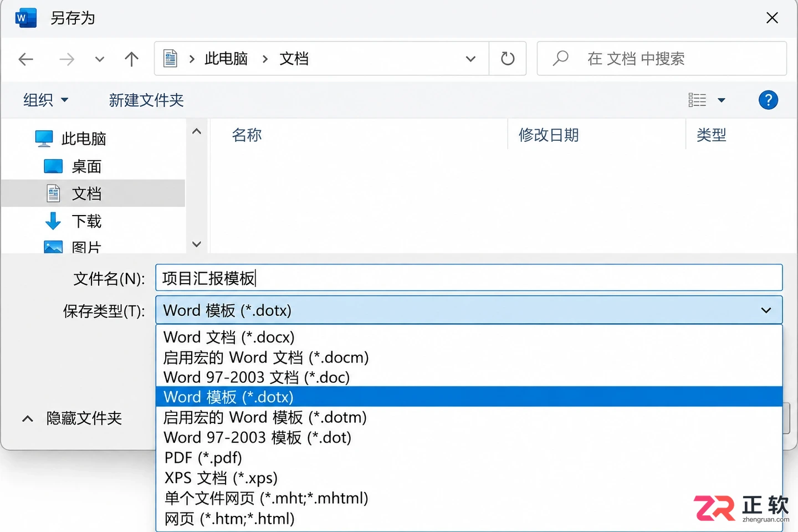The height and width of the screenshot is (532, 798).
Task: Choose 启用宏的 Word 模板 (*.dotm)
Action: click(x=469, y=417)
